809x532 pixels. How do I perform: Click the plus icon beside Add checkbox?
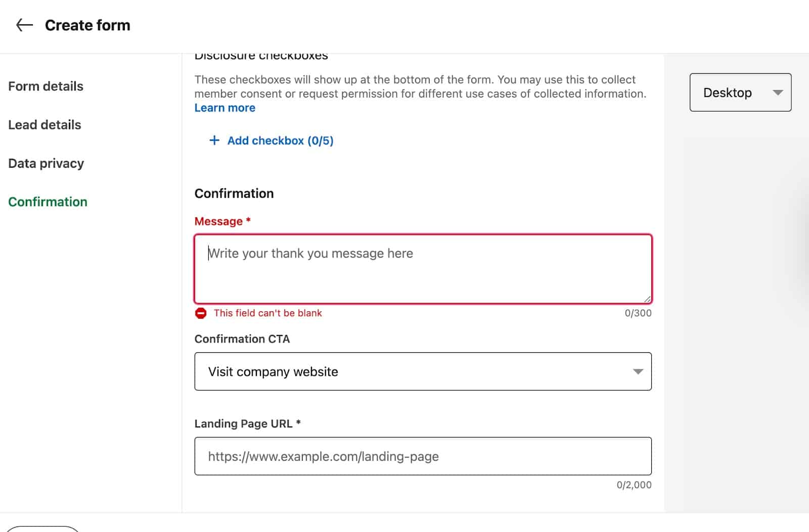pyautogui.click(x=214, y=140)
